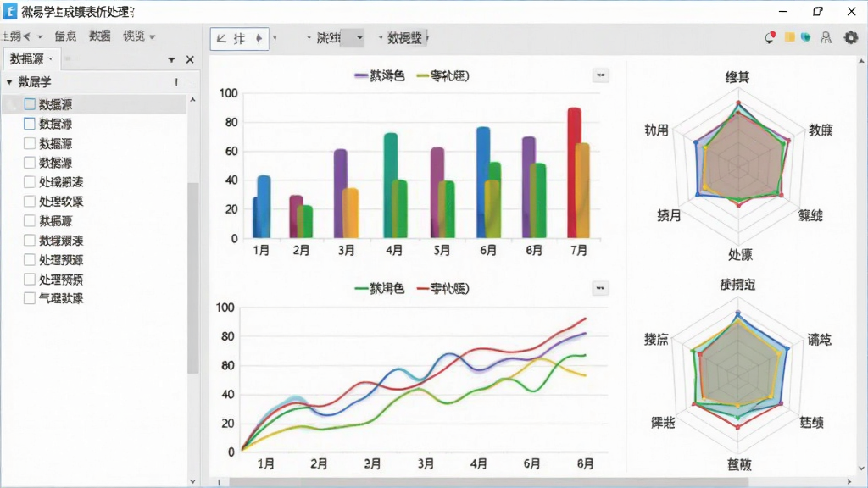The width and height of the screenshot is (868, 488).
Task: Open the line chart more-options button
Action: point(600,288)
